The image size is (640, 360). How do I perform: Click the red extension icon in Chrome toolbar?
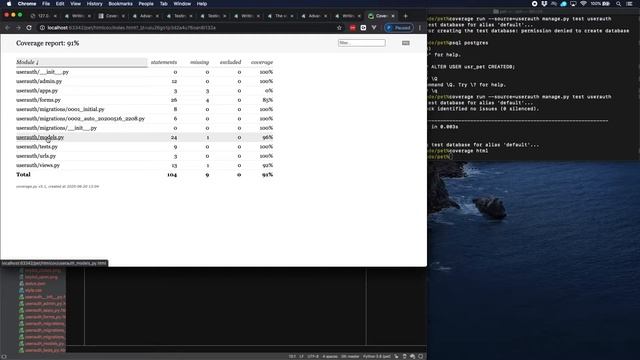coord(352,28)
